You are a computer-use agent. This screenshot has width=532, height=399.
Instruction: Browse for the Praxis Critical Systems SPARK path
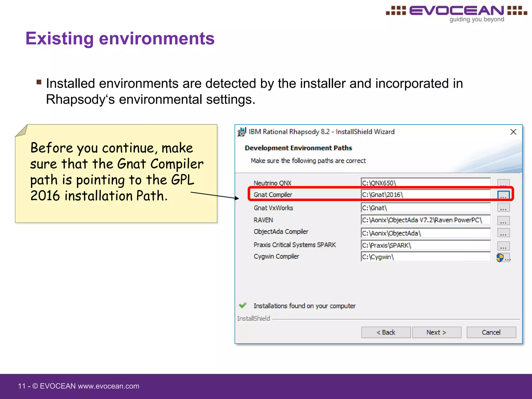tap(503, 246)
